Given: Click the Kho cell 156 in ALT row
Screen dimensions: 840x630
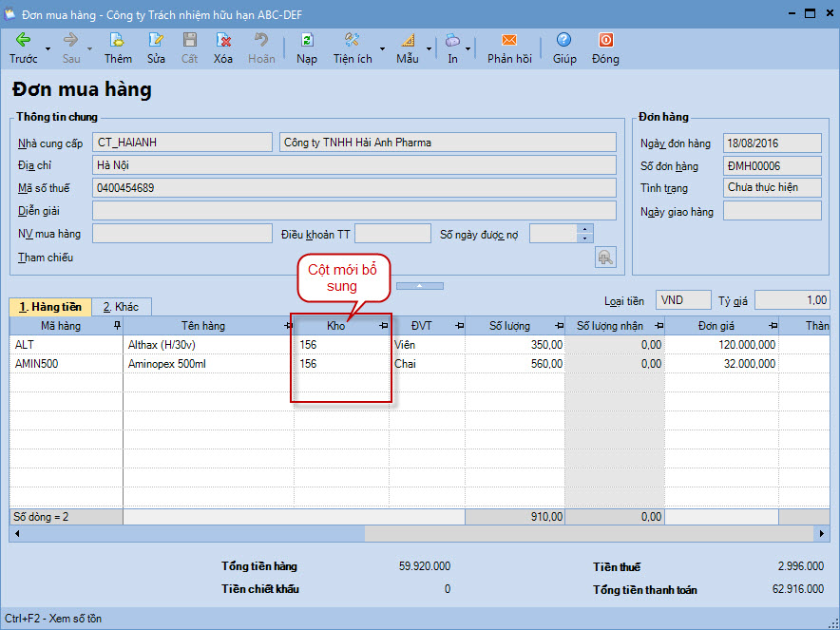Looking at the screenshot, I should point(342,345).
